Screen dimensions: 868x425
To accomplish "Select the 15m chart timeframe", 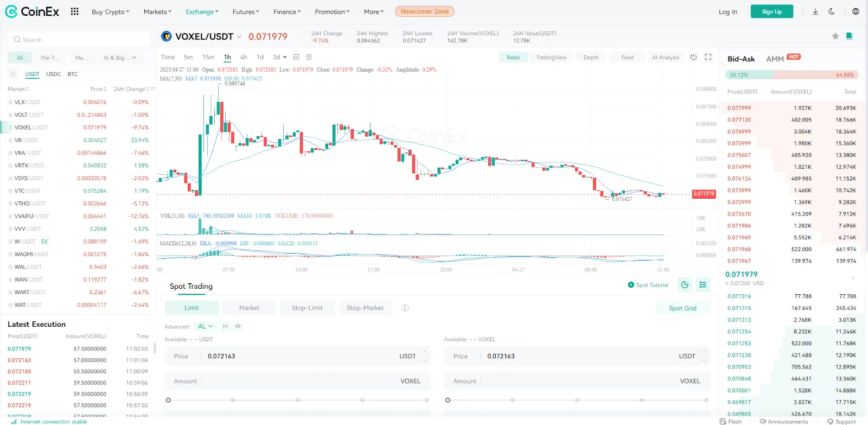I will tap(208, 57).
